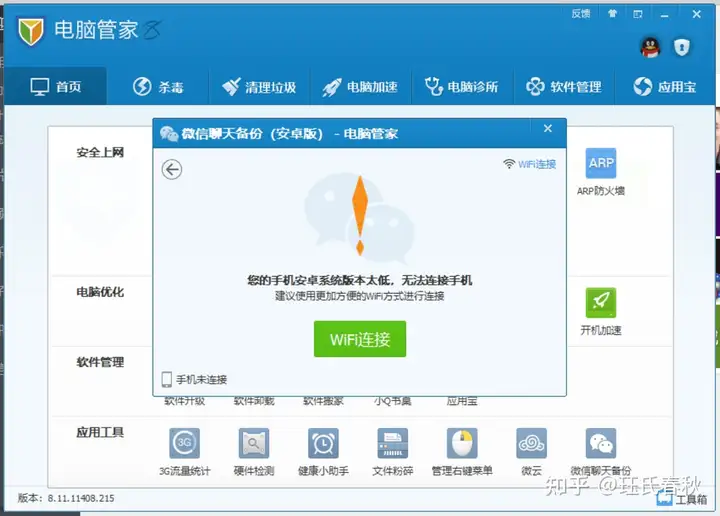Open the 文件粉碎 shredder tool

(393, 452)
